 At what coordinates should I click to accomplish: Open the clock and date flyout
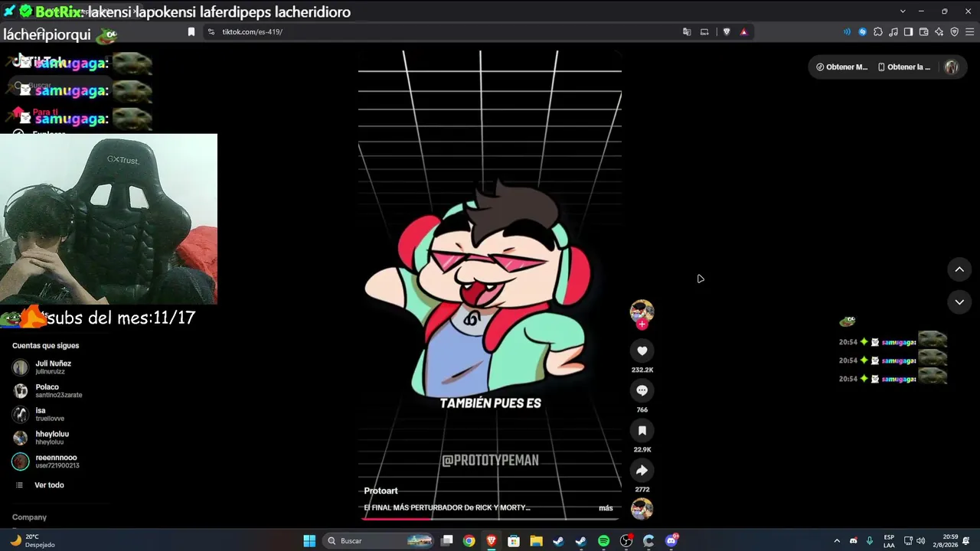[x=945, y=541]
